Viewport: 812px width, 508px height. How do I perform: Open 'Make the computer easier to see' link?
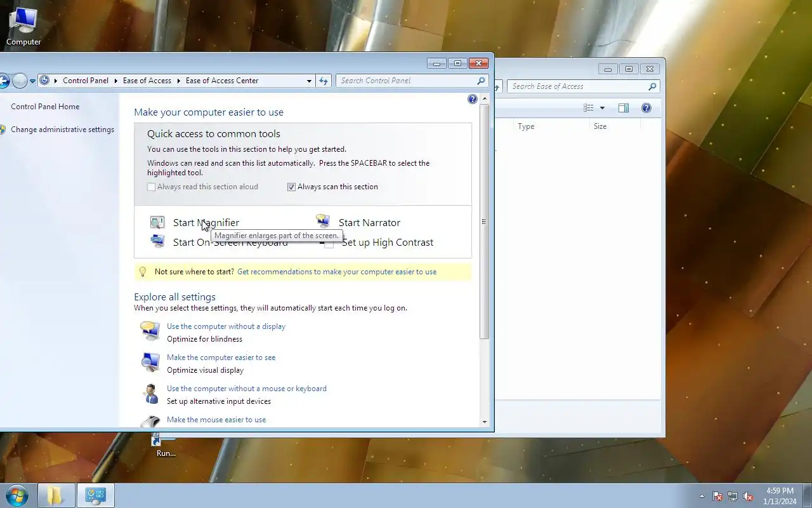pos(221,358)
